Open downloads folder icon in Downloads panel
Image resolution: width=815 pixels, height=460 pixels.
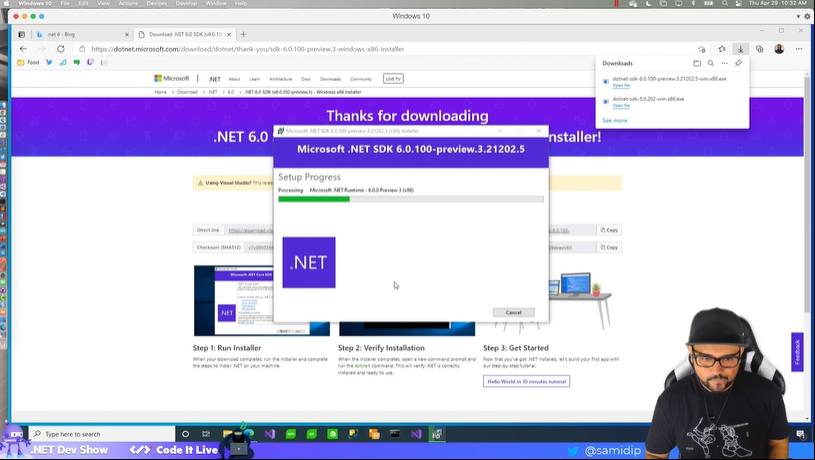point(697,63)
